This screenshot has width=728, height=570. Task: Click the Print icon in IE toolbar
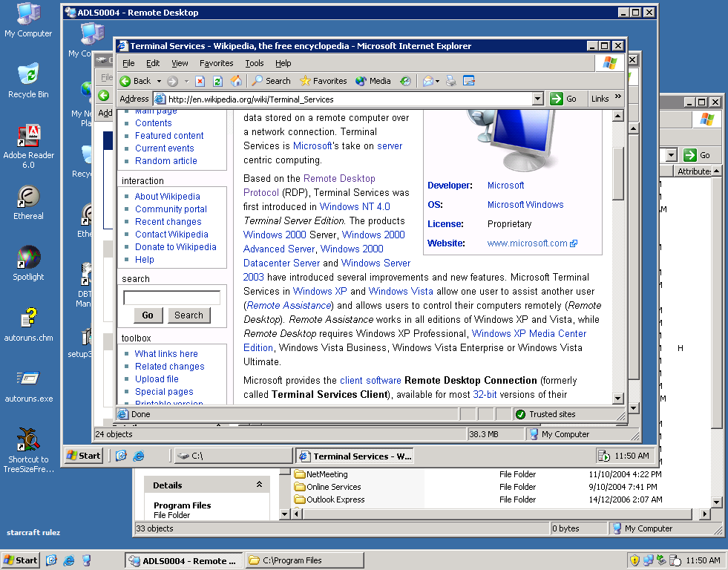click(450, 81)
